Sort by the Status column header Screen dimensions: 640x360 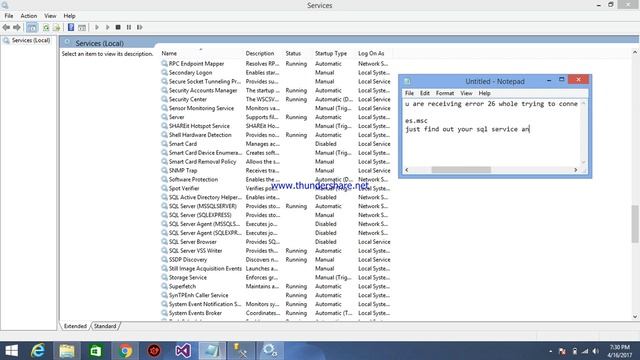[293, 53]
